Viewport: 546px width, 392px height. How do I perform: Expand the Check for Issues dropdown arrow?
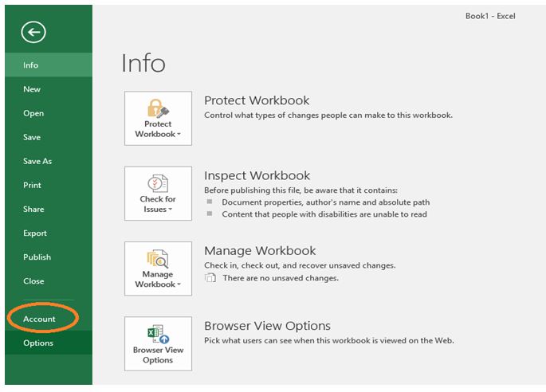click(x=169, y=210)
